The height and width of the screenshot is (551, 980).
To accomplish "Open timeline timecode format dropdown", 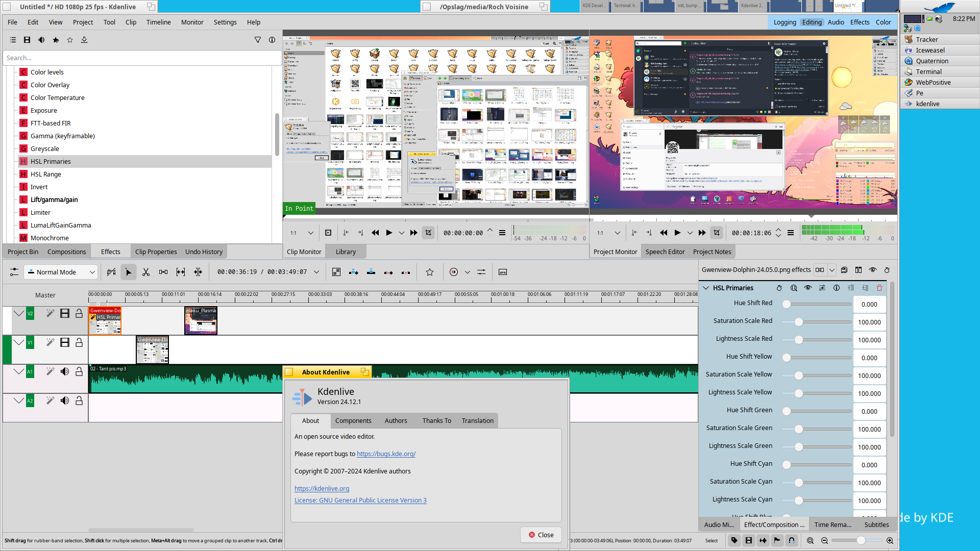I will [x=316, y=272].
